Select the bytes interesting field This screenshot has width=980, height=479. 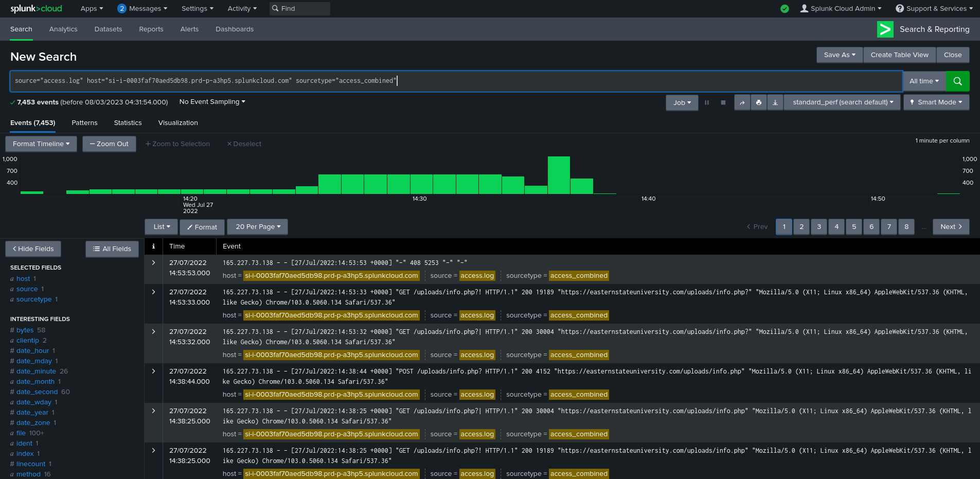[x=25, y=330]
